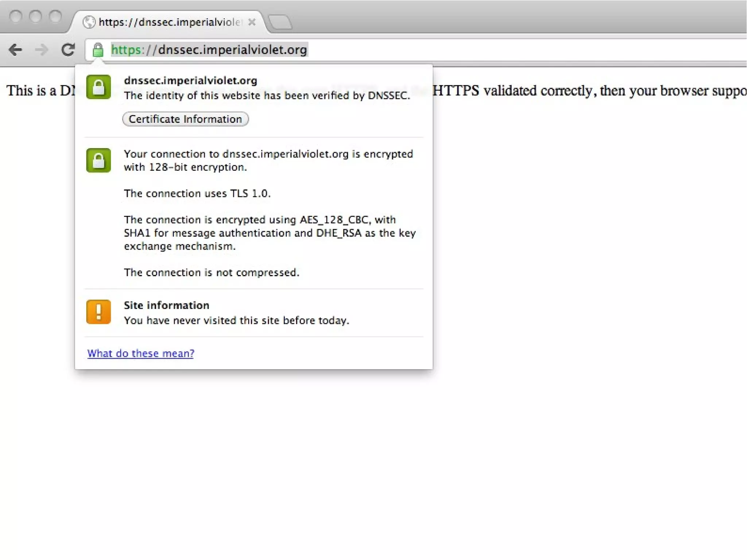Click the globe favicon on the tab
Viewport: 747px width, 560px height.
coord(89,22)
